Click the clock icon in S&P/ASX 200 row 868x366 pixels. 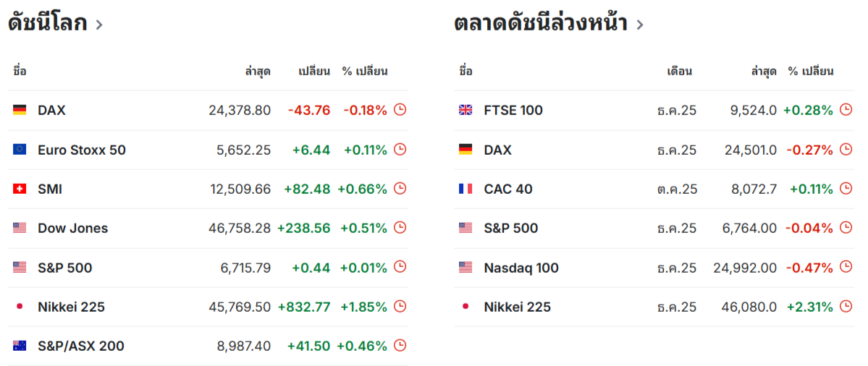point(400,346)
